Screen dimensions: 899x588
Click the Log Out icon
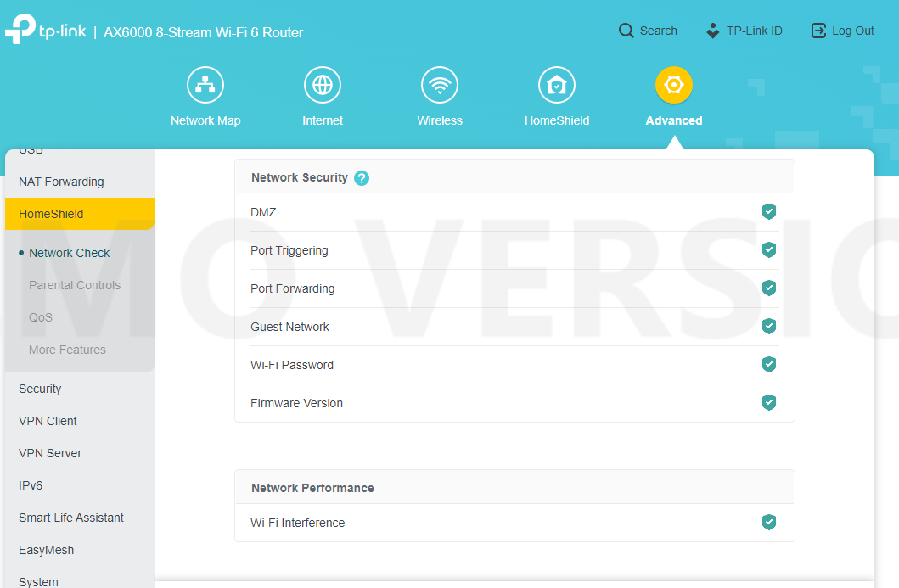[x=818, y=31]
